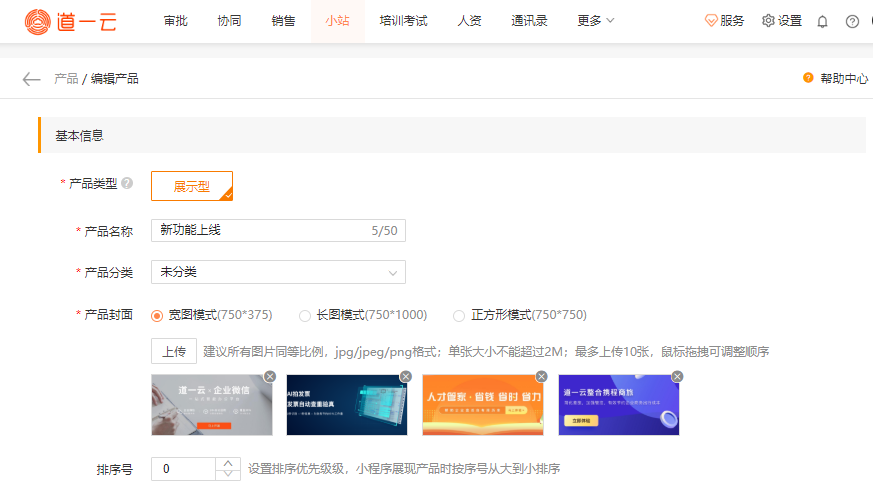Click the 上传 button
Screen dimensions: 873x490
(173, 352)
